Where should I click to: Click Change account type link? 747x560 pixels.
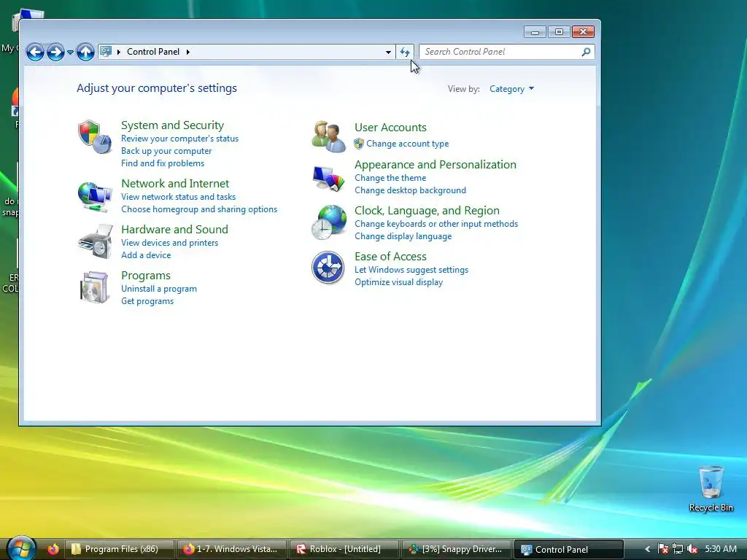click(x=407, y=144)
